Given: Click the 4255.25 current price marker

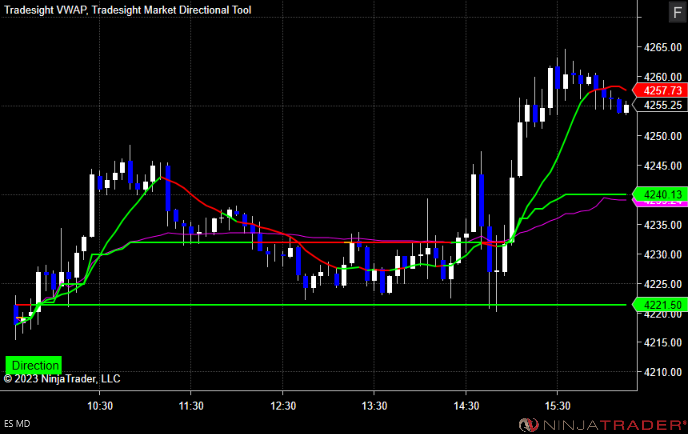Looking at the screenshot, I should pos(659,105).
